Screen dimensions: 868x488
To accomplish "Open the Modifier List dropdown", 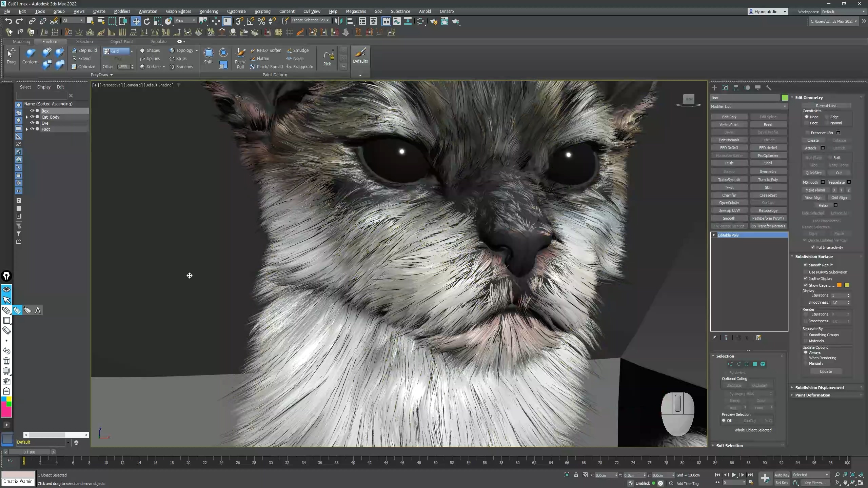I will point(748,106).
